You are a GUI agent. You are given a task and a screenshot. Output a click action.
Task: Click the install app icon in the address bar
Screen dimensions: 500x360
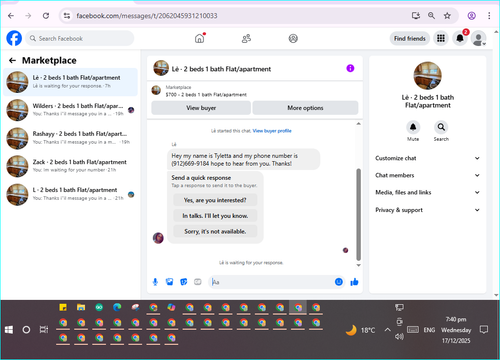(416, 16)
